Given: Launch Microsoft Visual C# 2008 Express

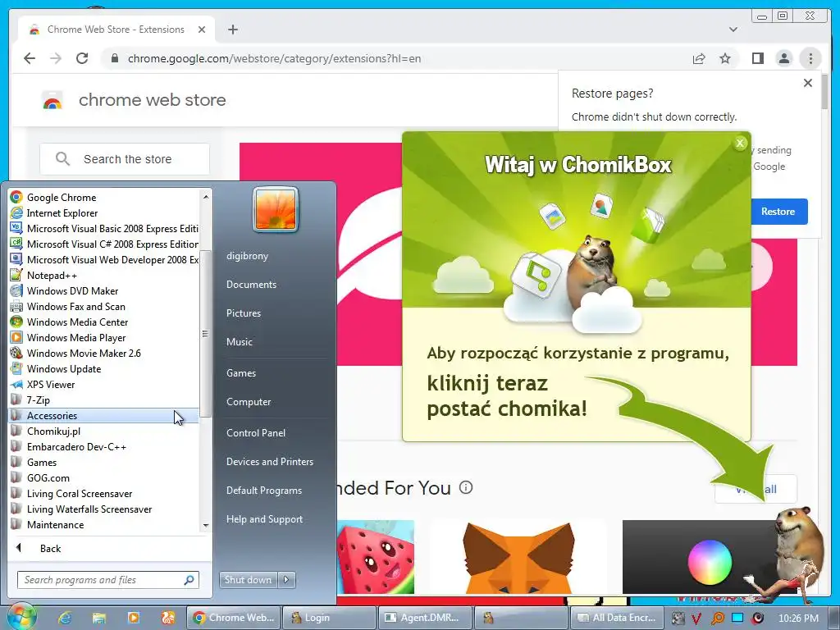Looking at the screenshot, I should (x=104, y=244).
